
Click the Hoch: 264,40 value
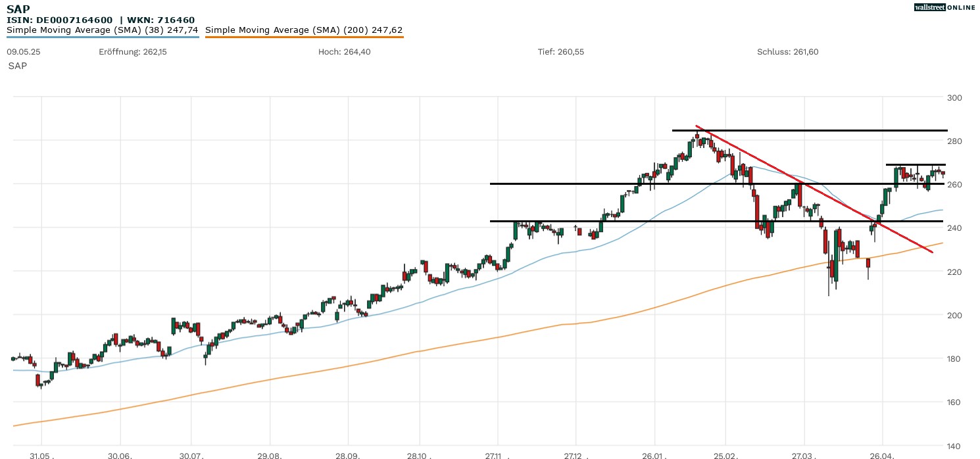(x=344, y=52)
